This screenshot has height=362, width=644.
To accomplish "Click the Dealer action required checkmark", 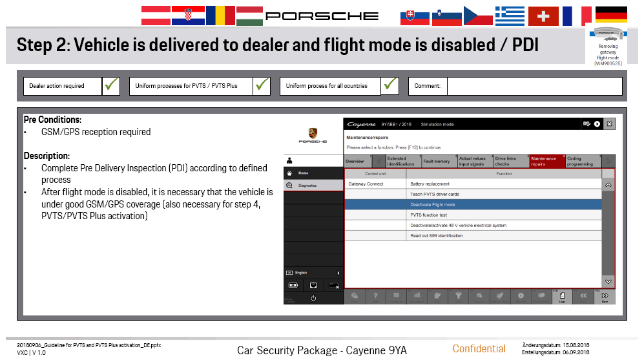I will (x=111, y=85).
